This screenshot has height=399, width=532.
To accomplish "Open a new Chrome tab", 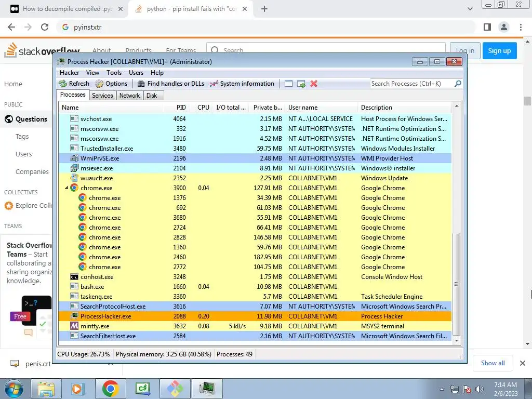I will pos(264,9).
